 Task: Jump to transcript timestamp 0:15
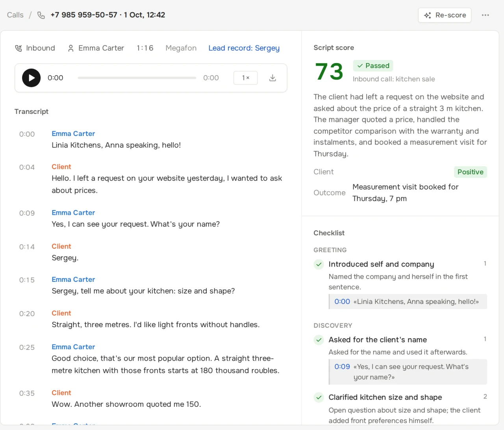tap(27, 280)
